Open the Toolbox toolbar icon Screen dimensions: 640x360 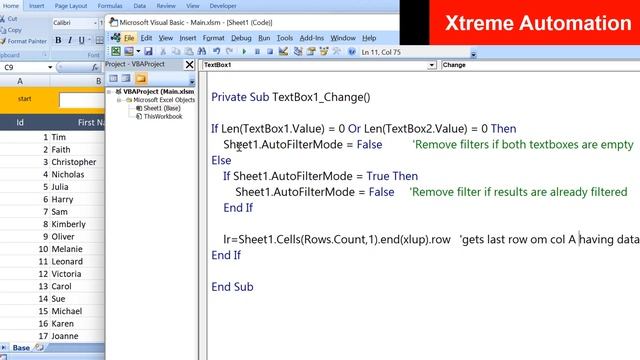coord(337,51)
